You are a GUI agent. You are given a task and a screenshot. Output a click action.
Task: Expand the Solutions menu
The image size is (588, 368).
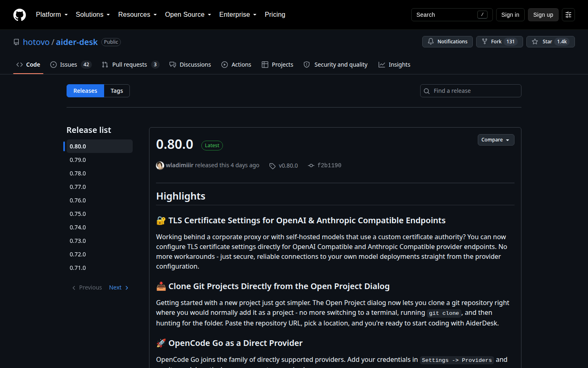(93, 15)
